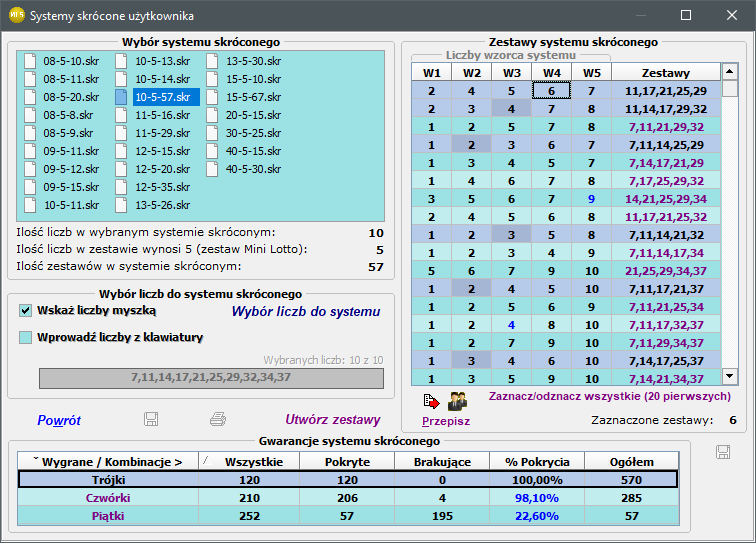This screenshot has height=543, width=756.
Task: Click the app icon in title bar
Action: 17,15
